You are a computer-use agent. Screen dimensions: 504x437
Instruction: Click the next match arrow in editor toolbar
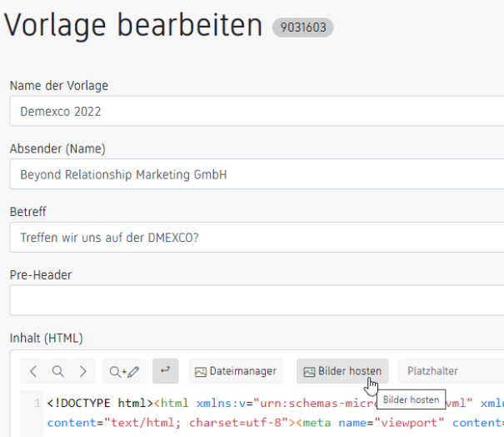click(x=82, y=371)
